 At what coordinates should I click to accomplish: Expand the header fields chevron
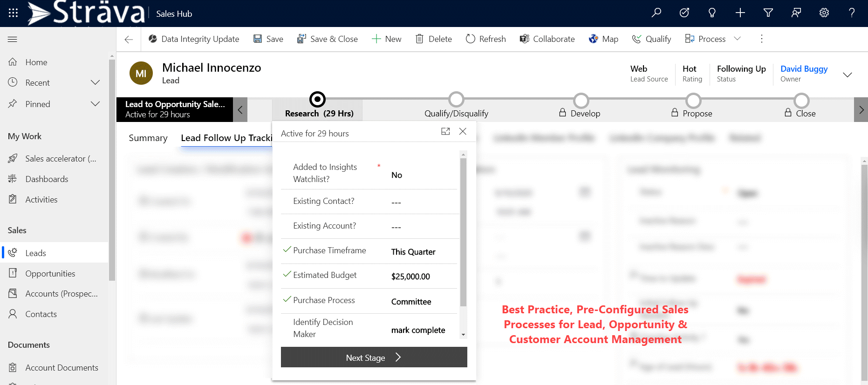[847, 74]
